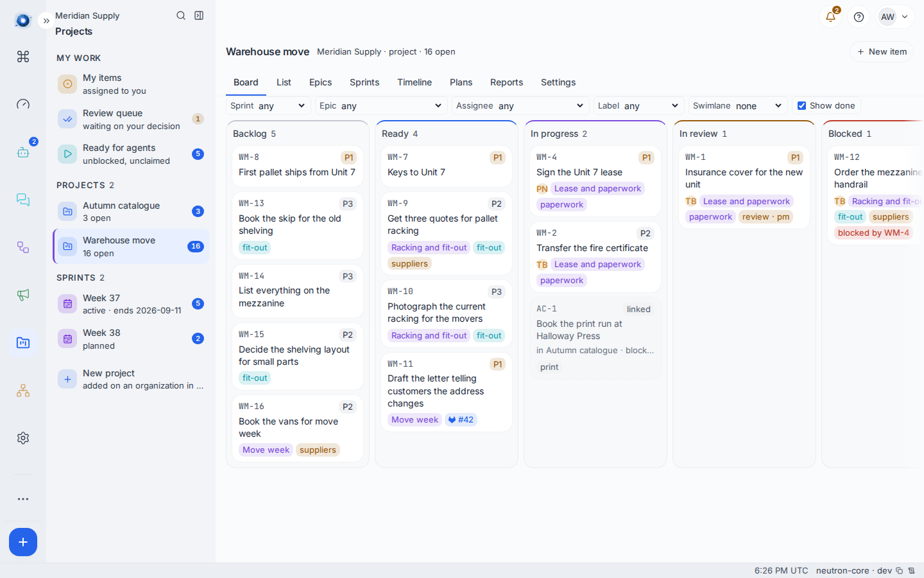Open card WM-7 Keys to Unit 7
924x578 pixels.
pyautogui.click(x=447, y=166)
